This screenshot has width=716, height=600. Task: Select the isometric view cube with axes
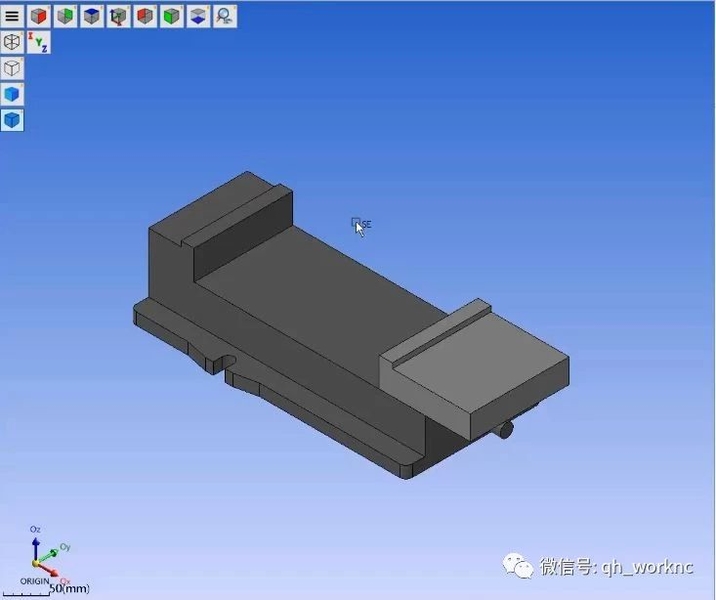[x=118, y=16]
